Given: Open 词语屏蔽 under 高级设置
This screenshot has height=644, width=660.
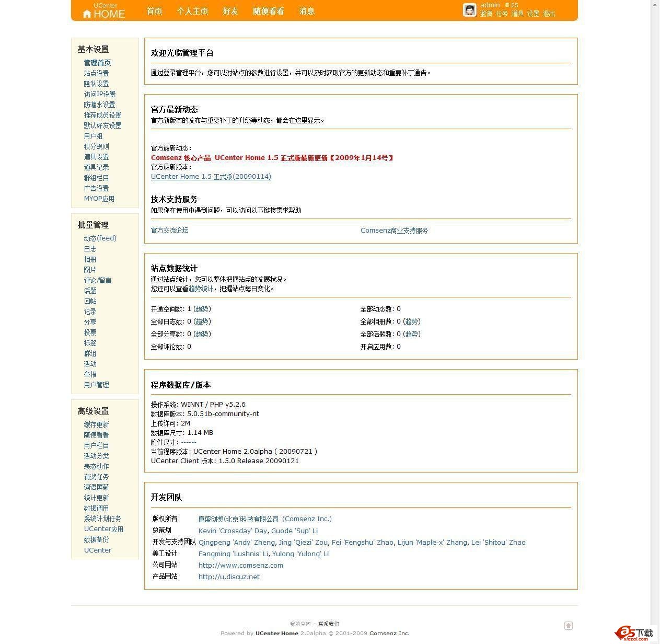Looking at the screenshot, I should 96,487.
